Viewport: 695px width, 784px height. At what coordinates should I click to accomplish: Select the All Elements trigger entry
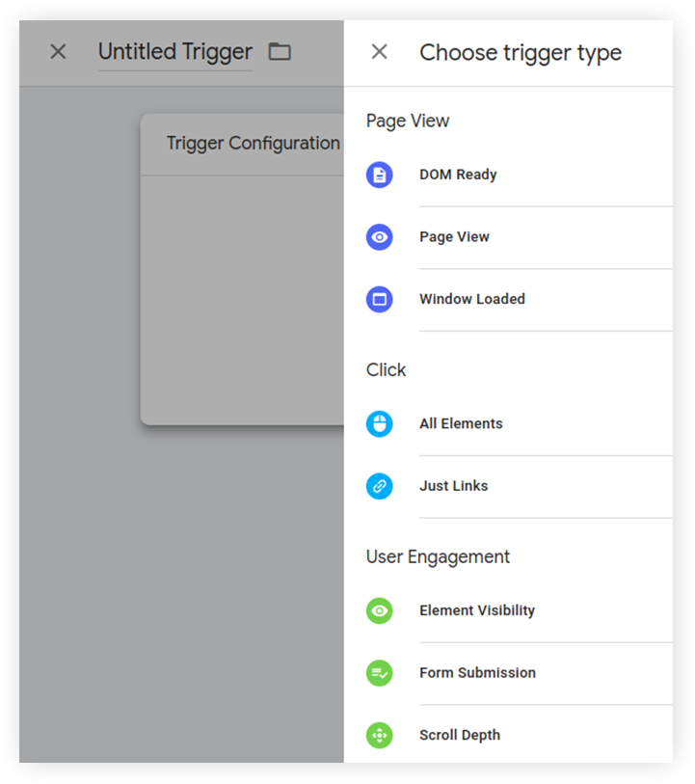(x=460, y=423)
